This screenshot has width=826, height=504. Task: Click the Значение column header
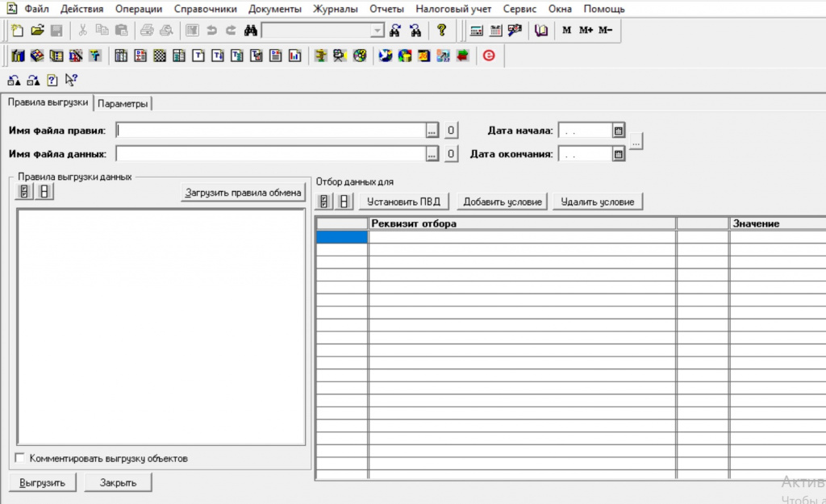778,223
